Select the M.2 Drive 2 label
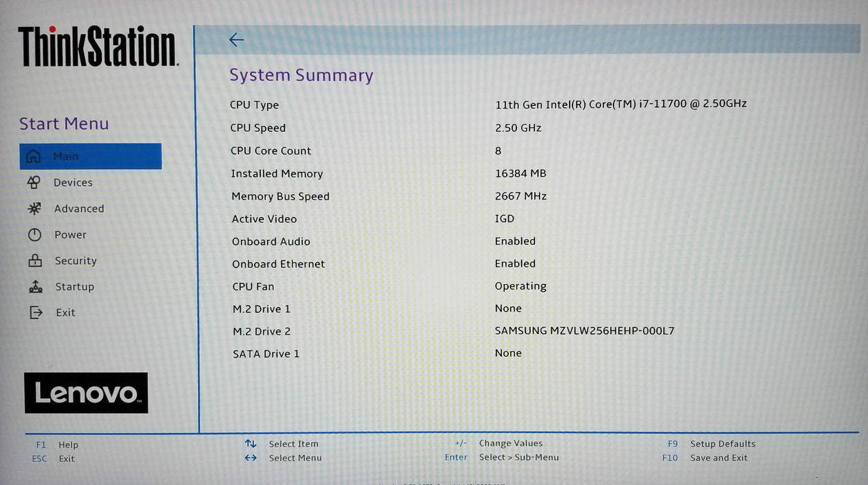The height and width of the screenshot is (485, 868). click(262, 332)
